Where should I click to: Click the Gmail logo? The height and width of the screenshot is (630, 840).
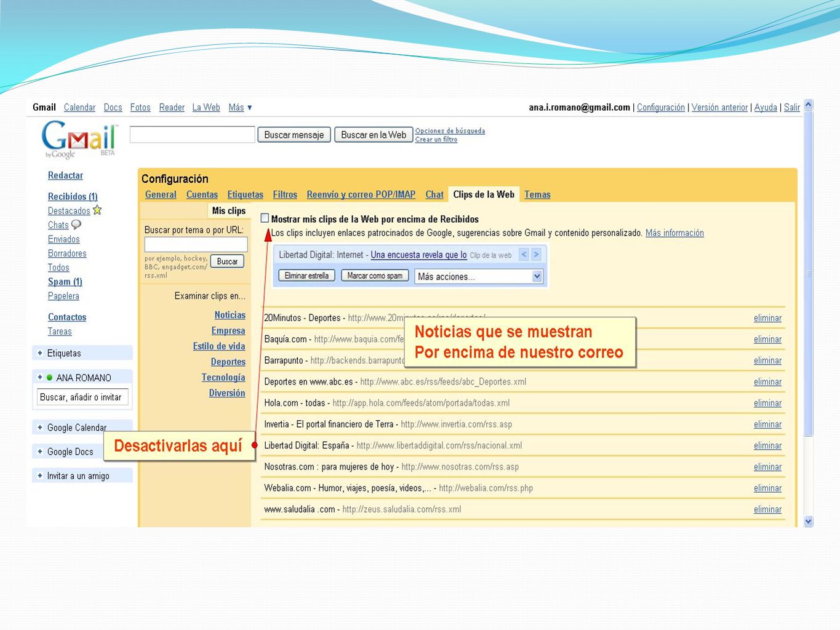click(79, 139)
